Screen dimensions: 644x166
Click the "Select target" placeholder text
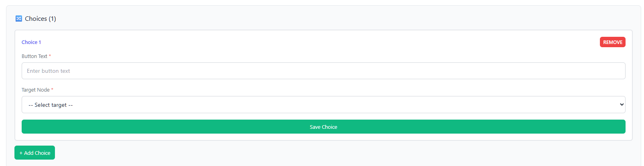(51, 105)
